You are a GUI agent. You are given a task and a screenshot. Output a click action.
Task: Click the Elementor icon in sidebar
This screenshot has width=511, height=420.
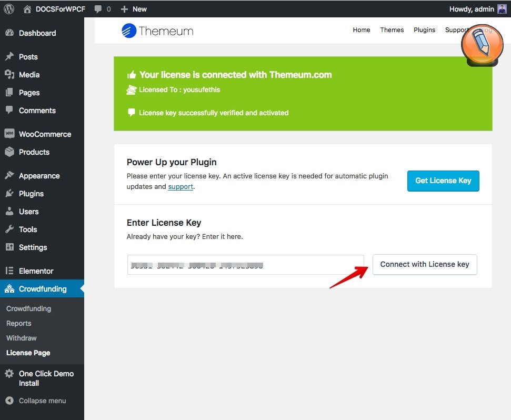point(9,271)
